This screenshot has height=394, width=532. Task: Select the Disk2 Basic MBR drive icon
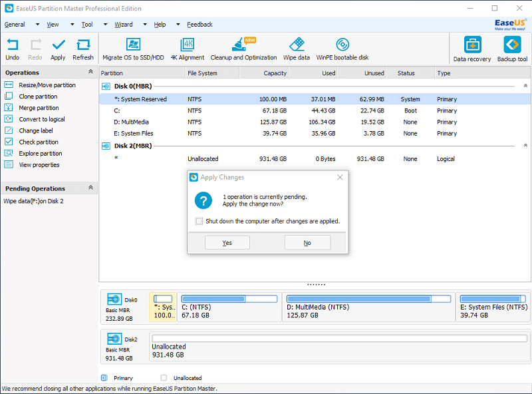[x=114, y=339]
